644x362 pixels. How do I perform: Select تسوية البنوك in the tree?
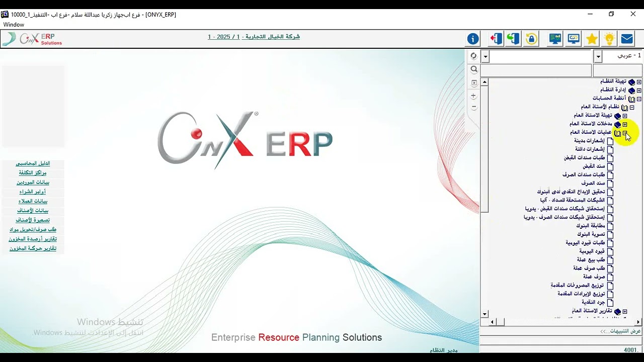[591, 234]
